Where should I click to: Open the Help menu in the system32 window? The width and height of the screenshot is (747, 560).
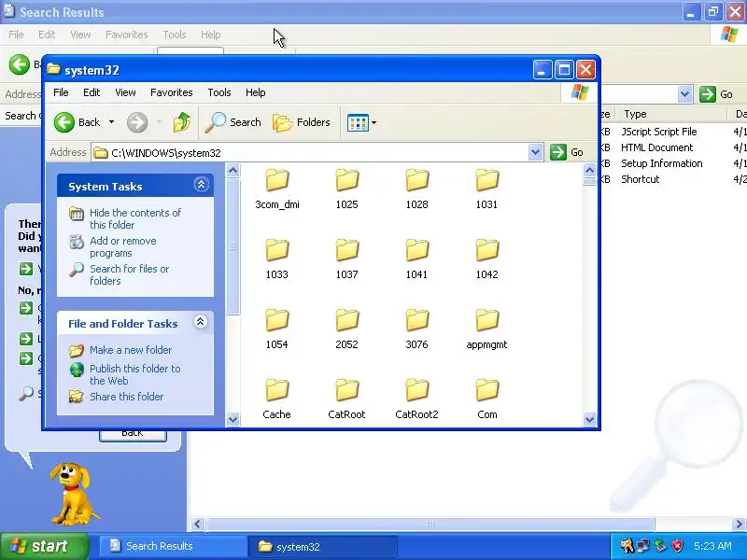[255, 92]
